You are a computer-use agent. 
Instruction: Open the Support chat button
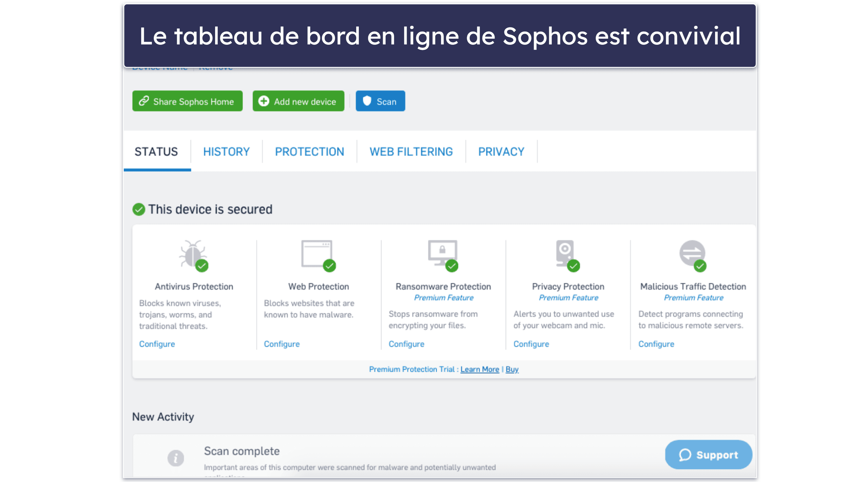click(x=708, y=454)
